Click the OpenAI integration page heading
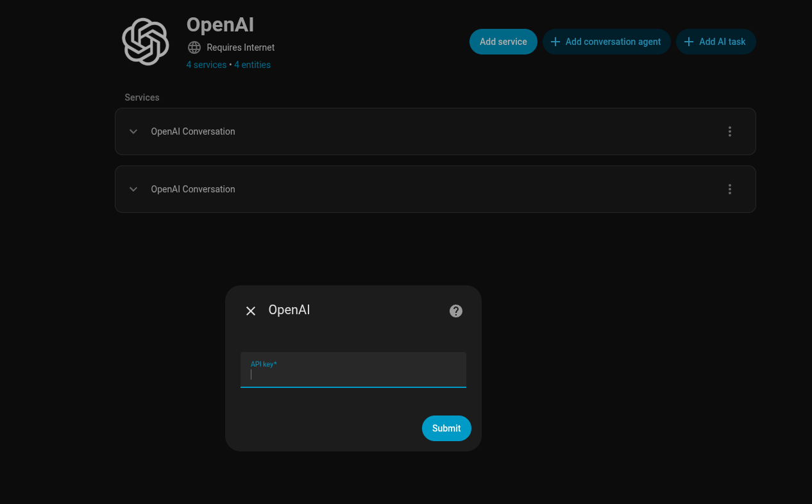Image resolution: width=812 pixels, height=504 pixels. pos(220,25)
